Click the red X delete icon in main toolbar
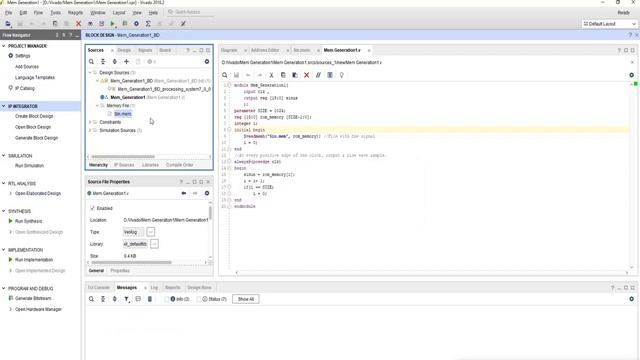Screen dimensions: 640x360 78,24
